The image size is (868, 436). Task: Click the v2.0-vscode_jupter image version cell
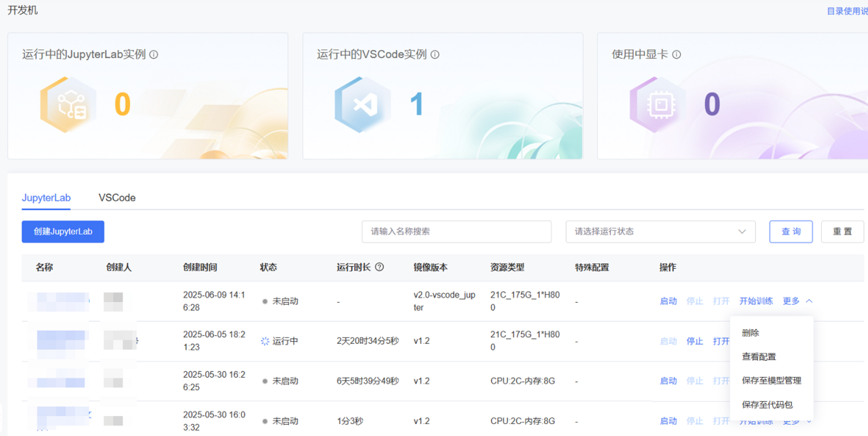[444, 301]
